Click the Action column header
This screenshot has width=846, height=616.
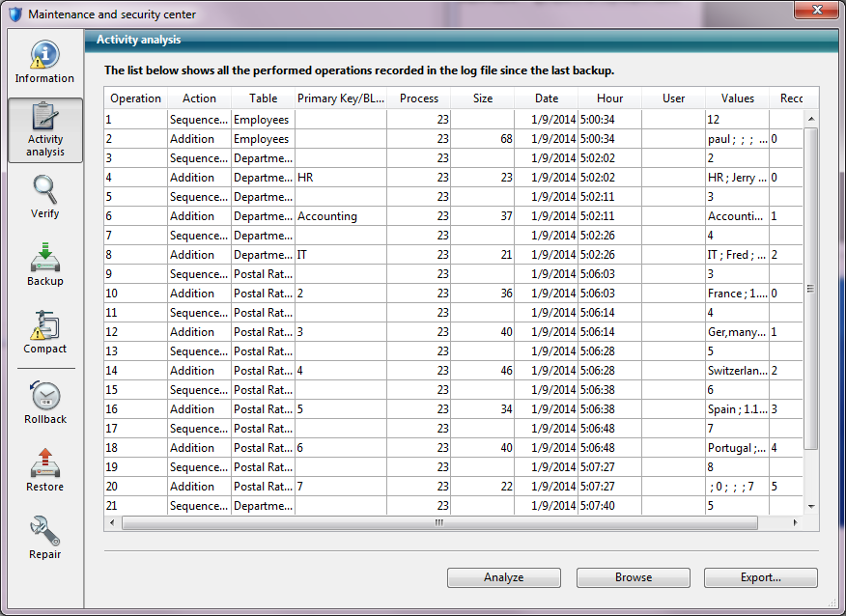tap(199, 98)
